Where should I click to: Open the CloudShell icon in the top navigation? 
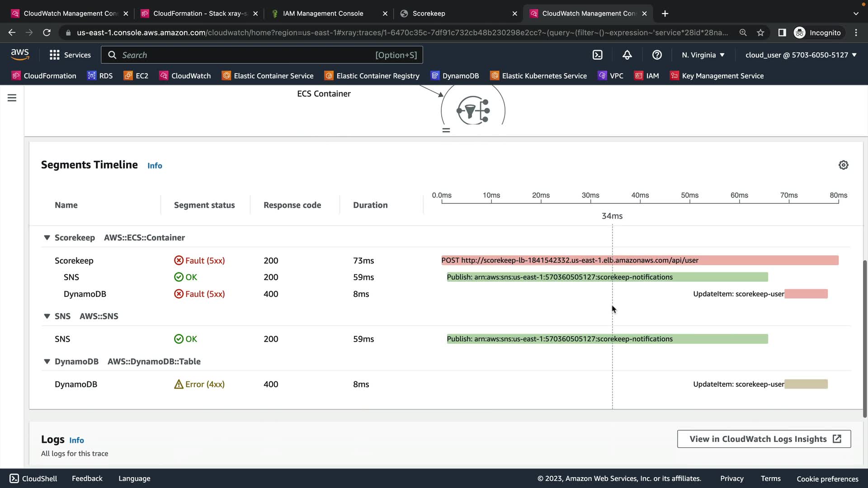tap(597, 55)
